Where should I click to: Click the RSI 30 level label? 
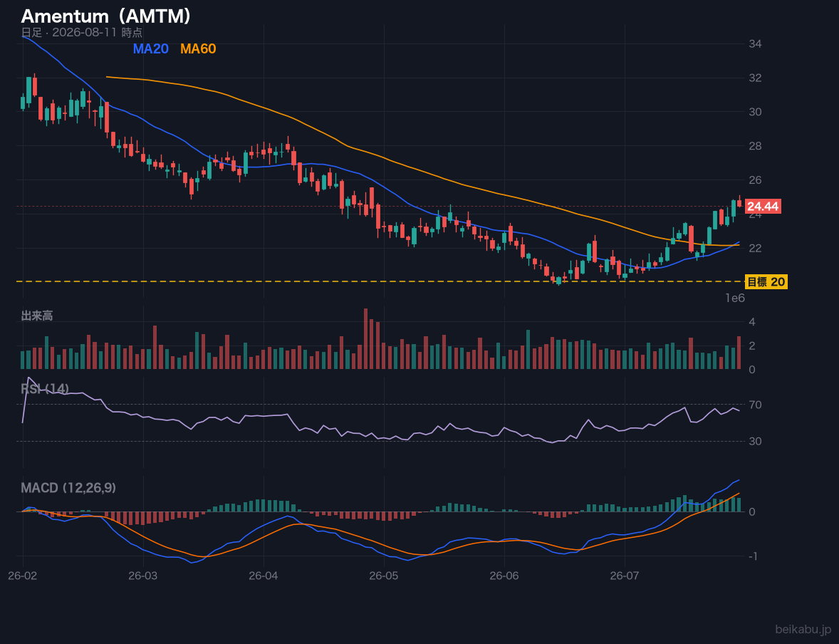(x=755, y=442)
